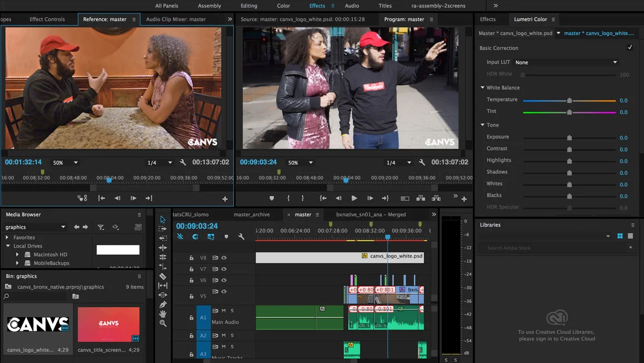Open the Audio Clip Mixer: master tab
Screen dimensions: 644x363
(x=176, y=19)
